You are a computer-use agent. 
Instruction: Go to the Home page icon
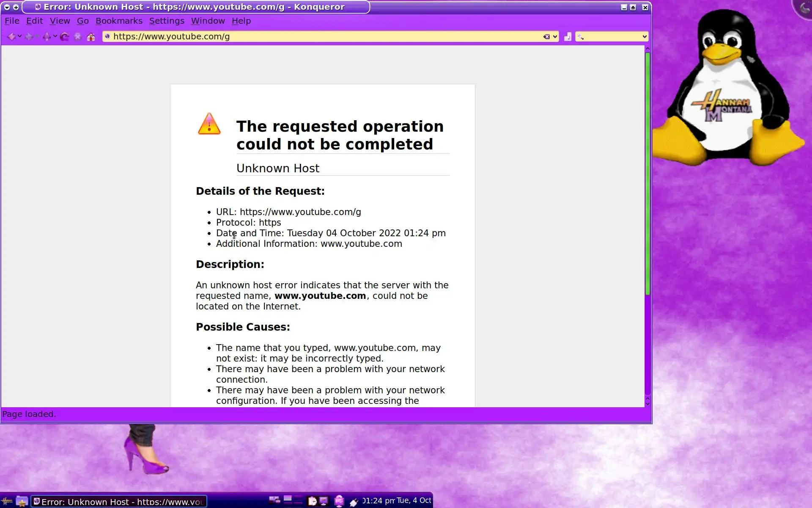tap(91, 37)
